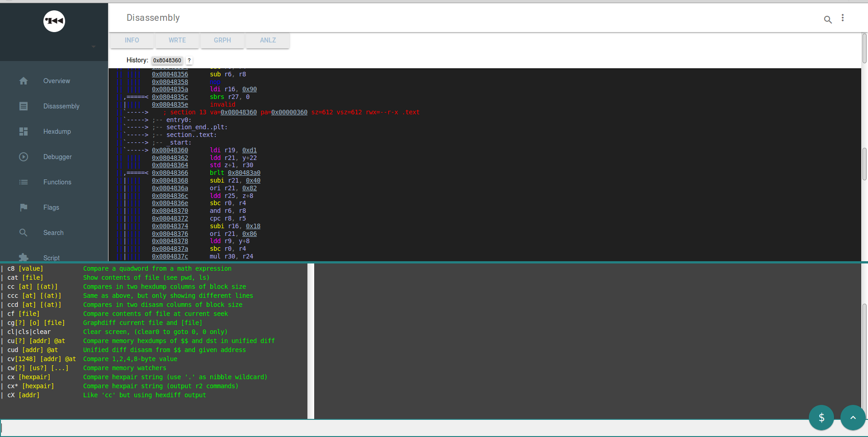This screenshot has width=868, height=437.
Task: Open Search from the sidebar magnifier icon
Action: pyautogui.click(x=24, y=233)
